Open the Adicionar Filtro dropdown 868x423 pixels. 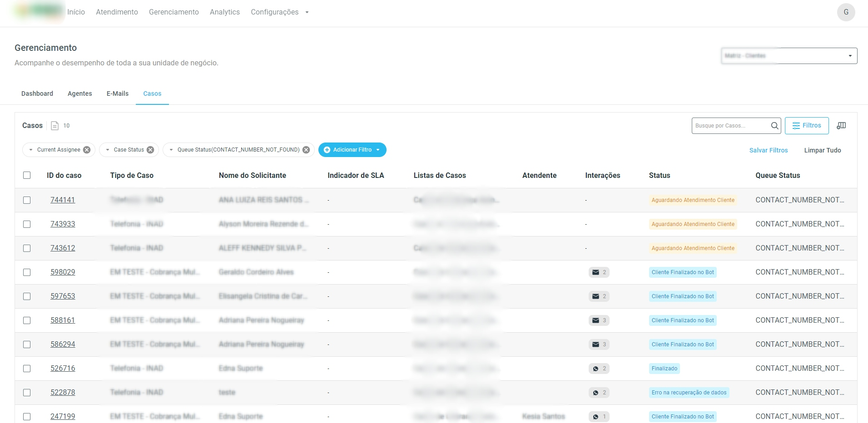[x=352, y=150]
